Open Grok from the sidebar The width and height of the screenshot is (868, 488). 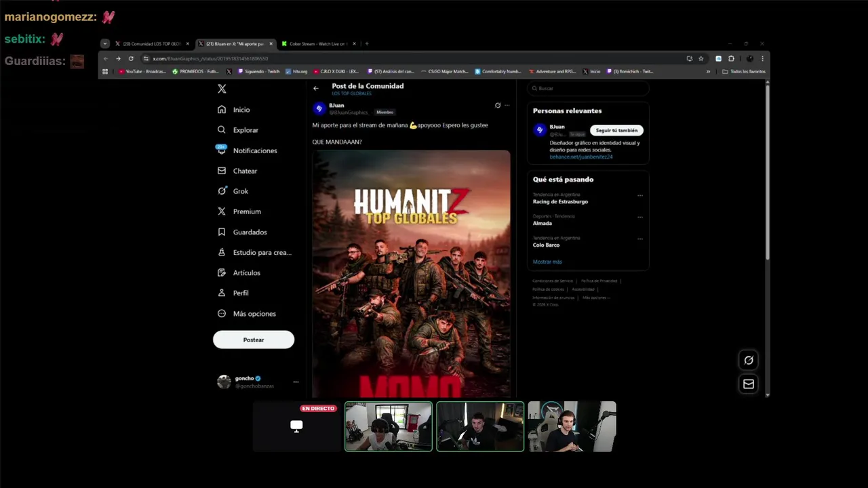pyautogui.click(x=233, y=191)
